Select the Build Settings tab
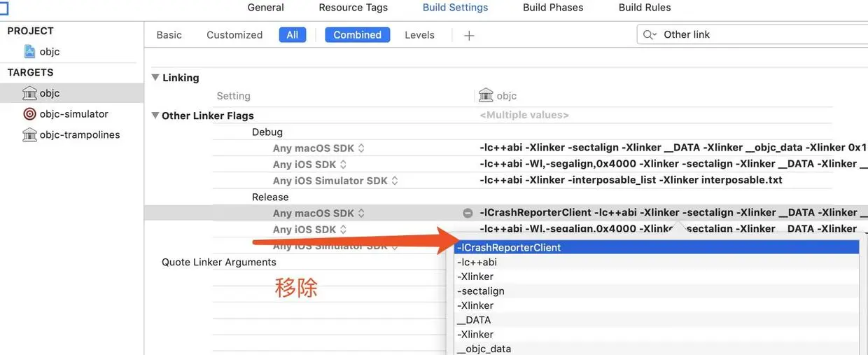This screenshot has height=355, width=868. (455, 8)
